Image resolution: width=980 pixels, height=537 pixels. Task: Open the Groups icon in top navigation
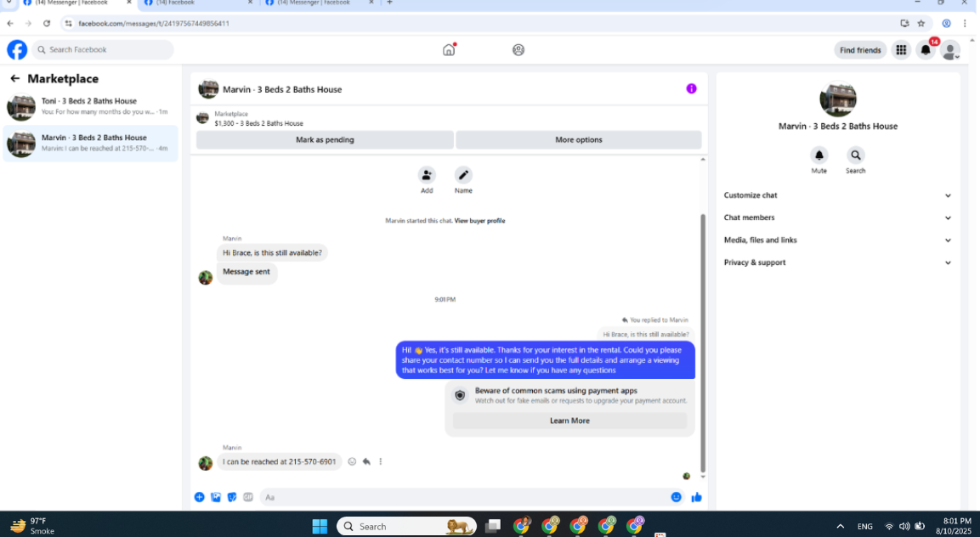[x=518, y=50]
